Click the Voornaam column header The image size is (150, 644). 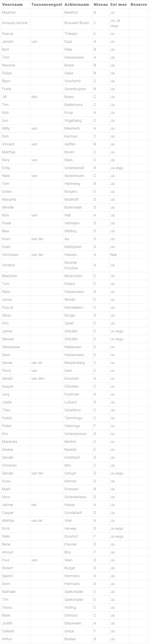tap(12, 4)
